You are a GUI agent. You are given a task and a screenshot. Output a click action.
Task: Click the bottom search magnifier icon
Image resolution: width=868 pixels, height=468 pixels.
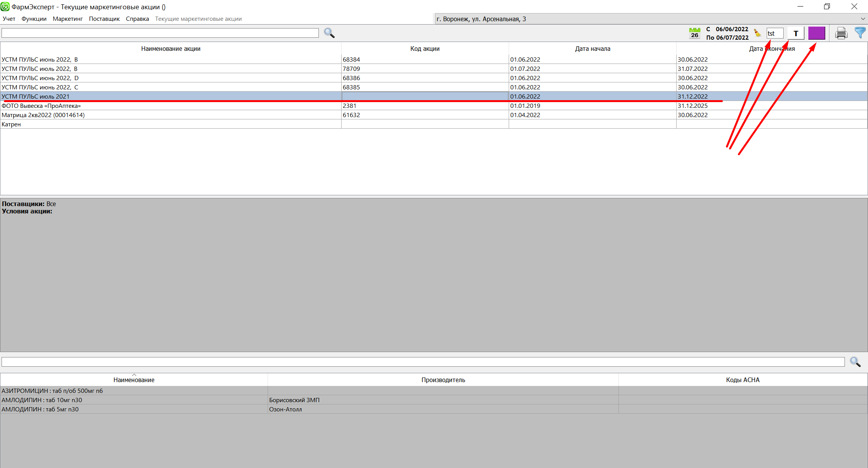[855, 362]
